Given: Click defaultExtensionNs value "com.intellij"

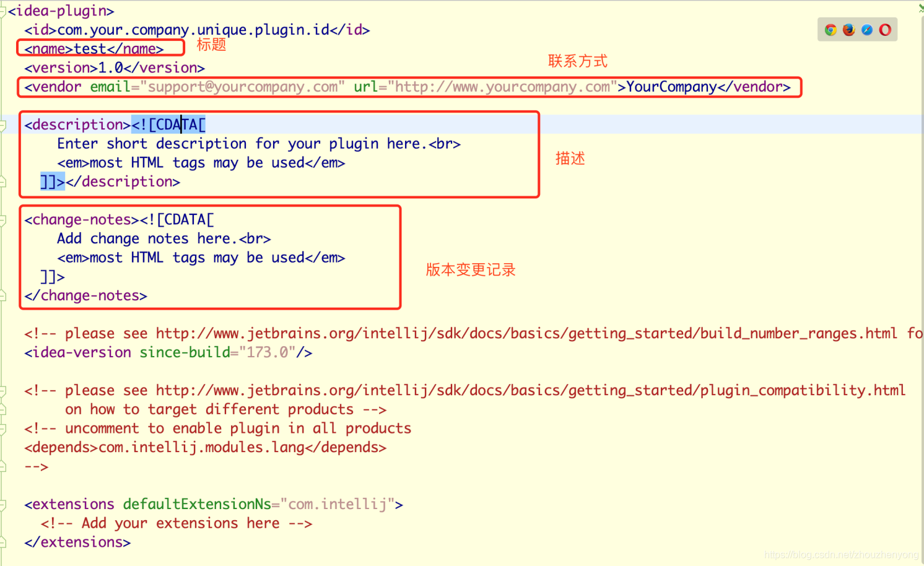Looking at the screenshot, I should pyautogui.click(x=337, y=505).
